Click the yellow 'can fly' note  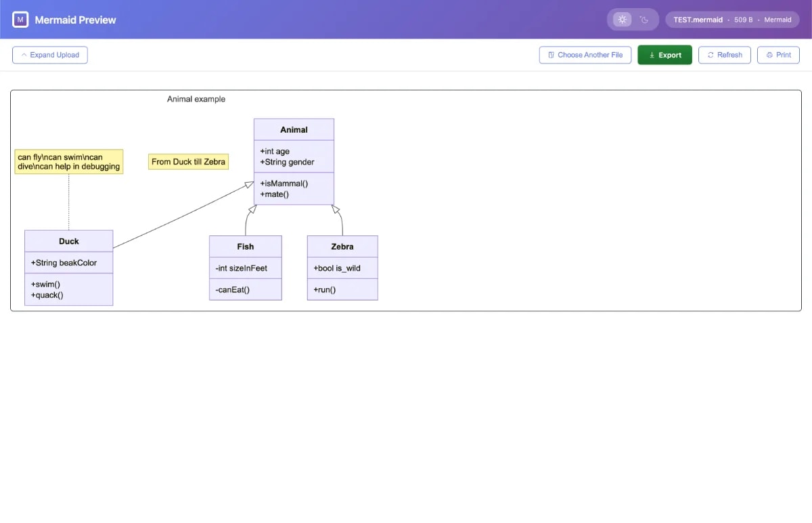pos(69,162)
